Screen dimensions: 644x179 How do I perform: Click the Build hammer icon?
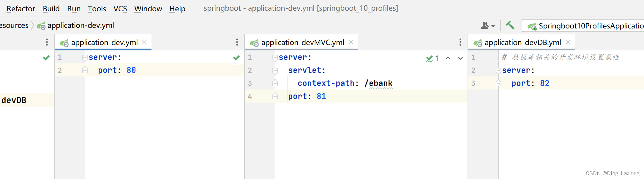tap(510, 25)
